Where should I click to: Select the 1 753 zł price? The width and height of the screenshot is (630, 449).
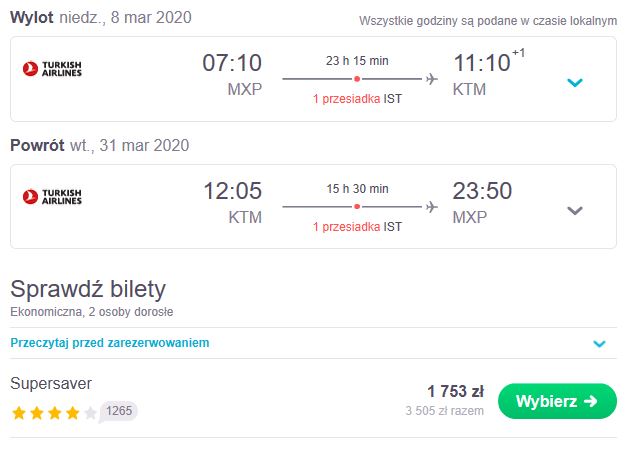pyautogui.click(x=455, y=391)
